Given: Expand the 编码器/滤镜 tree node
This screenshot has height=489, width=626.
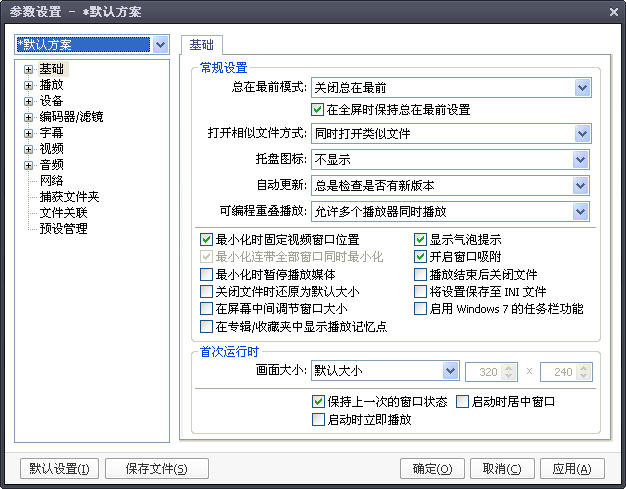Looking at the screenshot, I should point(29,117).
